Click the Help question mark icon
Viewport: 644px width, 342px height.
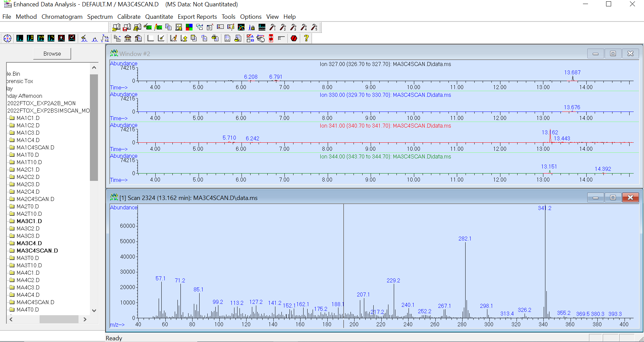pyautogui.click(x=306, y=38)
